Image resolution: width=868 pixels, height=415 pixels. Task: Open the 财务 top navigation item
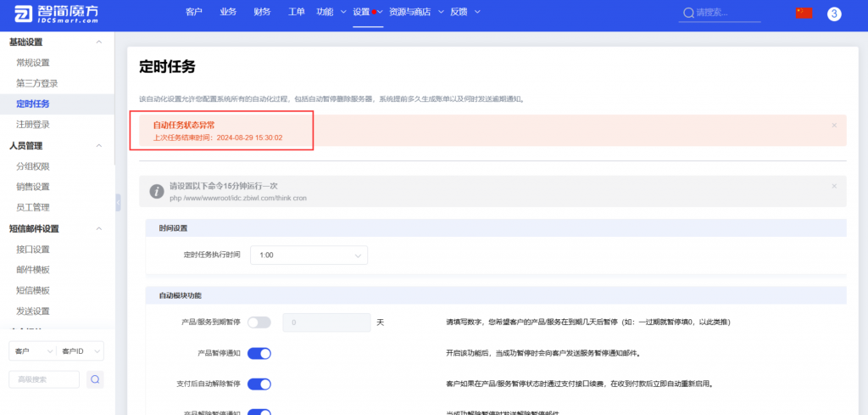tap(262, 12)
